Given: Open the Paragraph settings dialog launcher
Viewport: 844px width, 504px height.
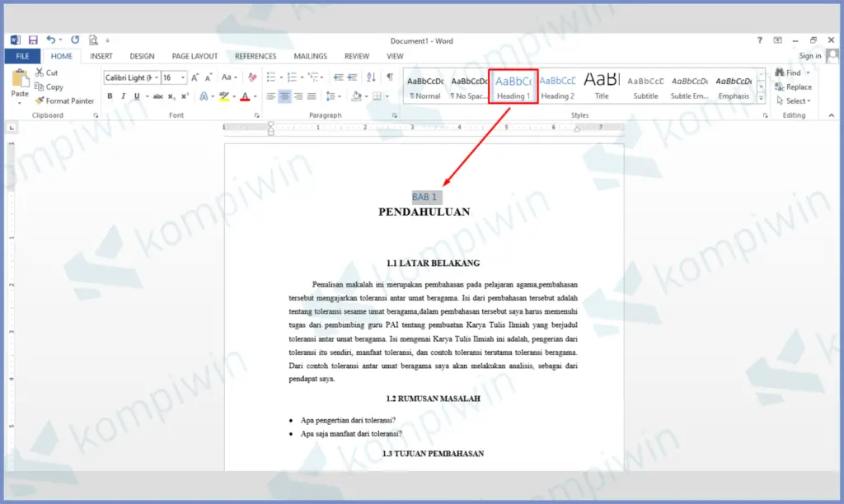Looking at the screenshot, I should [x=393, y=114].
